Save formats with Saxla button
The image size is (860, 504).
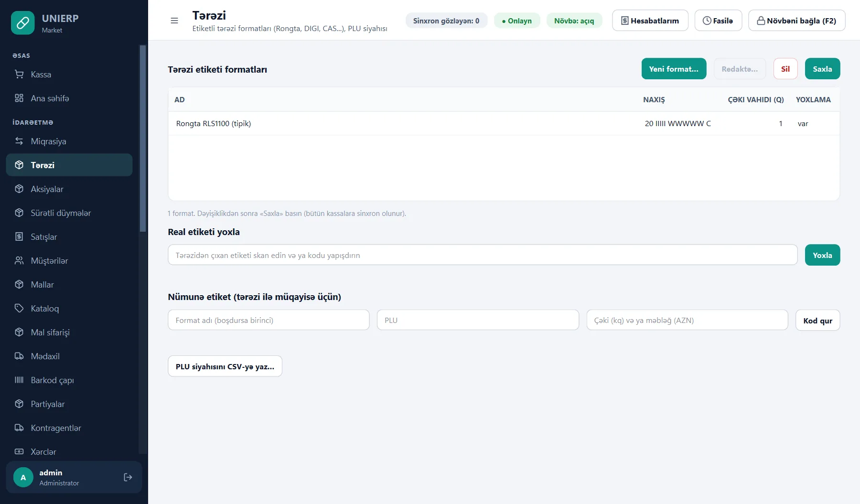point(822,69)
